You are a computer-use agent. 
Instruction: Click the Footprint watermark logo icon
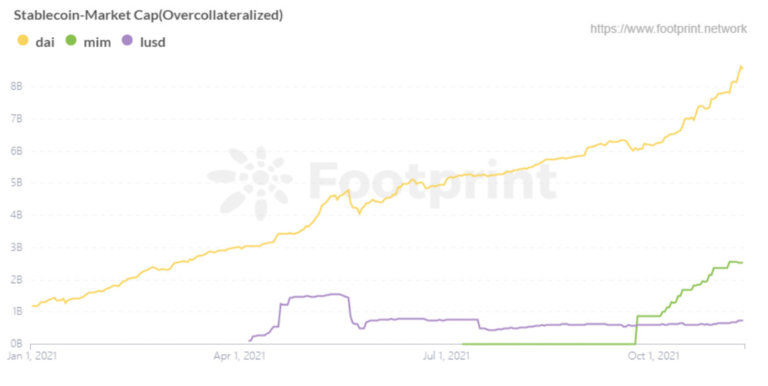point(250,182)
